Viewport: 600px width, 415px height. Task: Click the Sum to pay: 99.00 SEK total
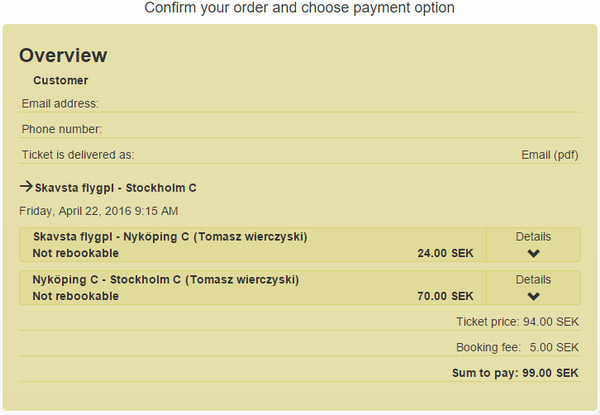click(515, 373)
